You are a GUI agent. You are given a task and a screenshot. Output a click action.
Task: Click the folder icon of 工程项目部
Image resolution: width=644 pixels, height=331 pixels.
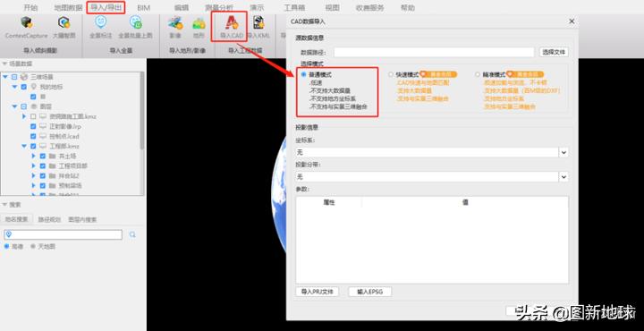pos(52,165)
